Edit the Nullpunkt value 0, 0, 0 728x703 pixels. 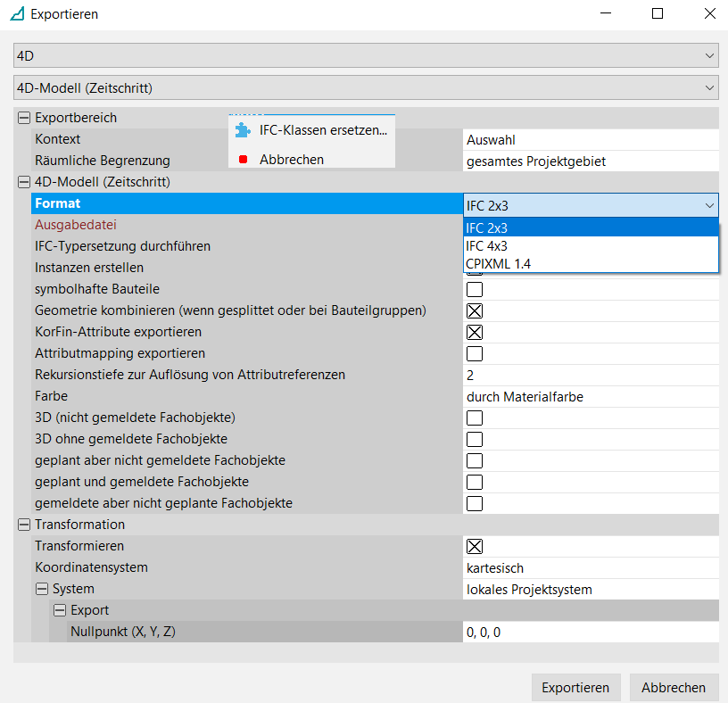[x=591, y=632]
